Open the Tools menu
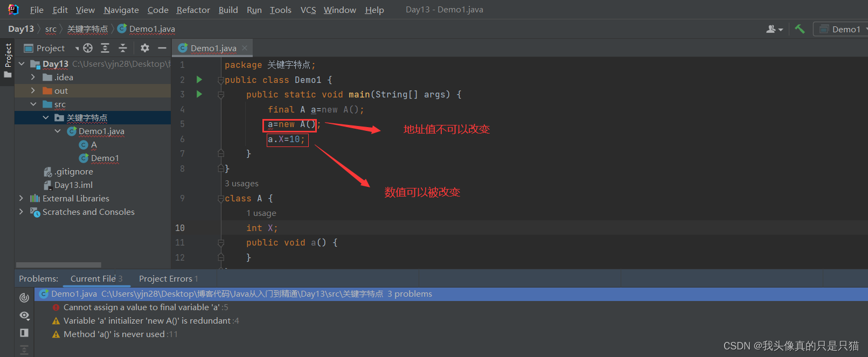The height and width of the screenshot is (357, 868). (280, 10)
